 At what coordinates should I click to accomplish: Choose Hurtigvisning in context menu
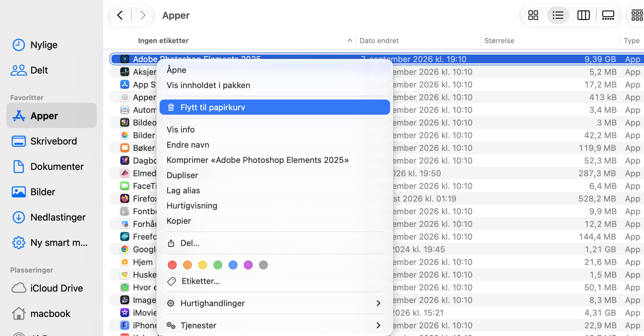[x=275, y=206]
